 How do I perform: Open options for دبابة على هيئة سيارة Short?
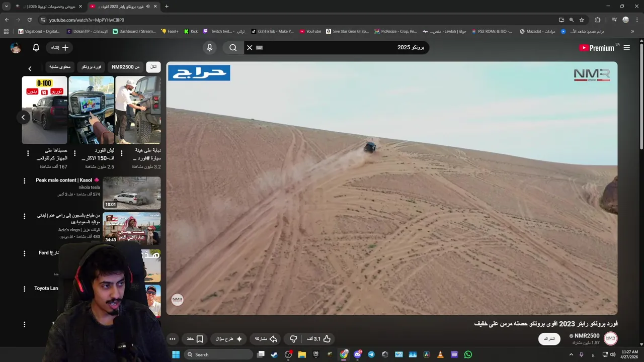click(121, 153)
